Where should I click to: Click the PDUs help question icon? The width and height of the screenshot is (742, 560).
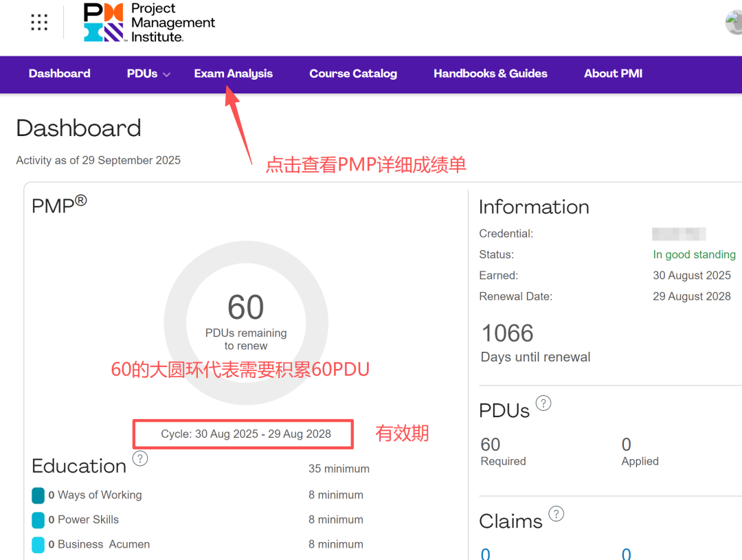pyautogui.click(x=543, y=403)
